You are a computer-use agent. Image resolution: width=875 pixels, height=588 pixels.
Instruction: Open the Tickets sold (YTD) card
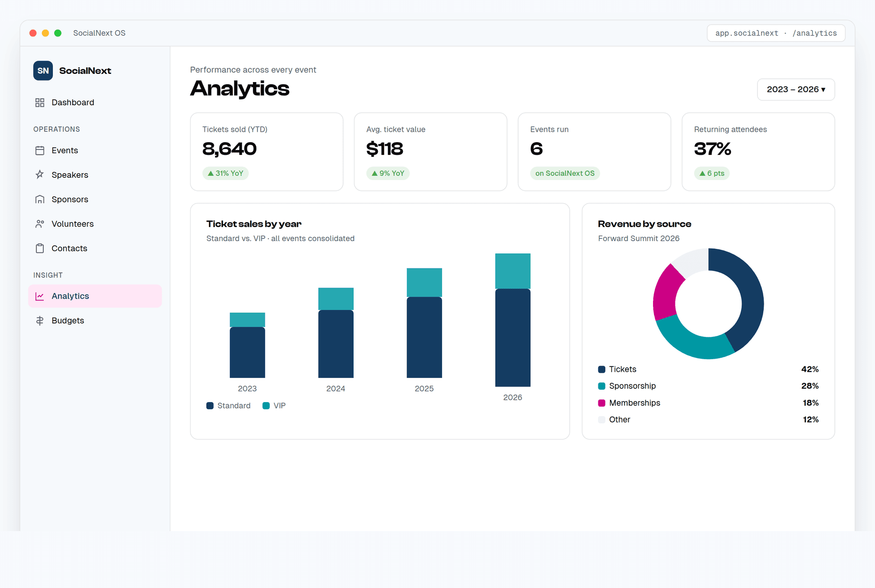coord(267,152)
